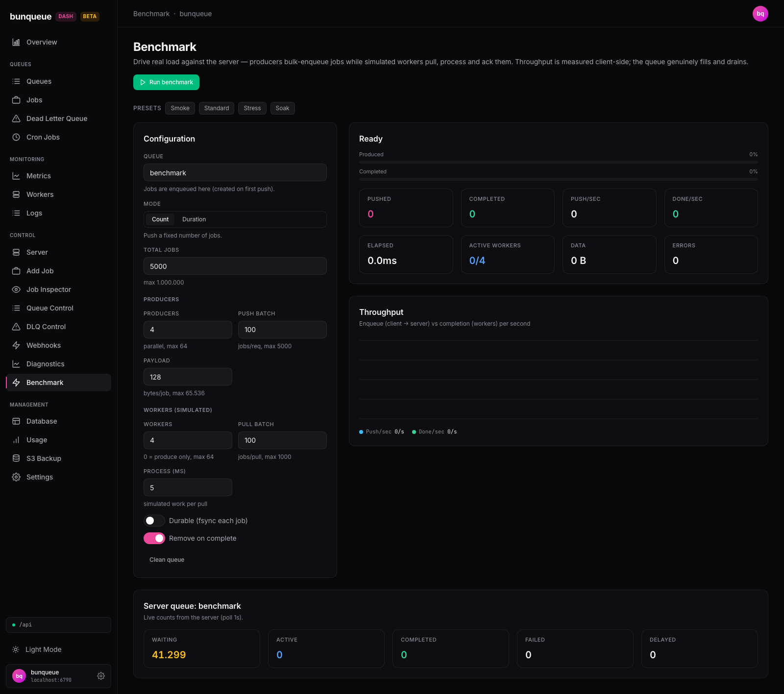Focus the Push Batch field
The height and width of the screenshot is (694, 784).
pos(282,330)
